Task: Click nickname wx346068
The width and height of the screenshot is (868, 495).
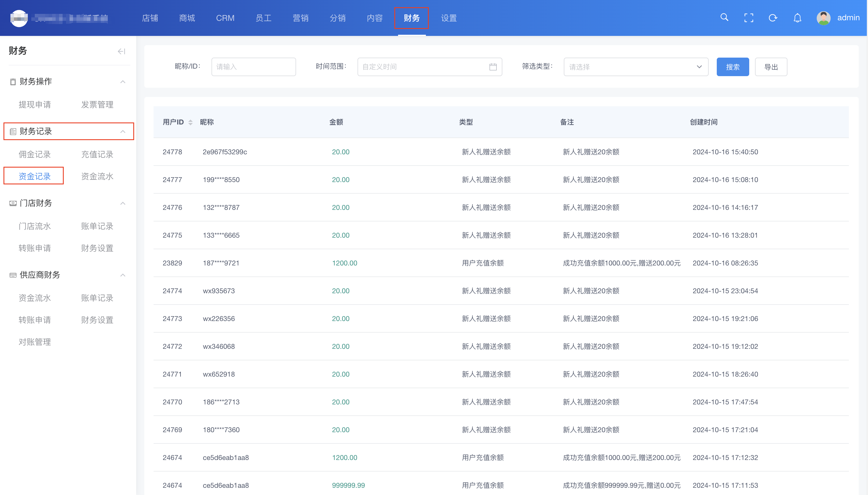Action: (x=219, y=346)
